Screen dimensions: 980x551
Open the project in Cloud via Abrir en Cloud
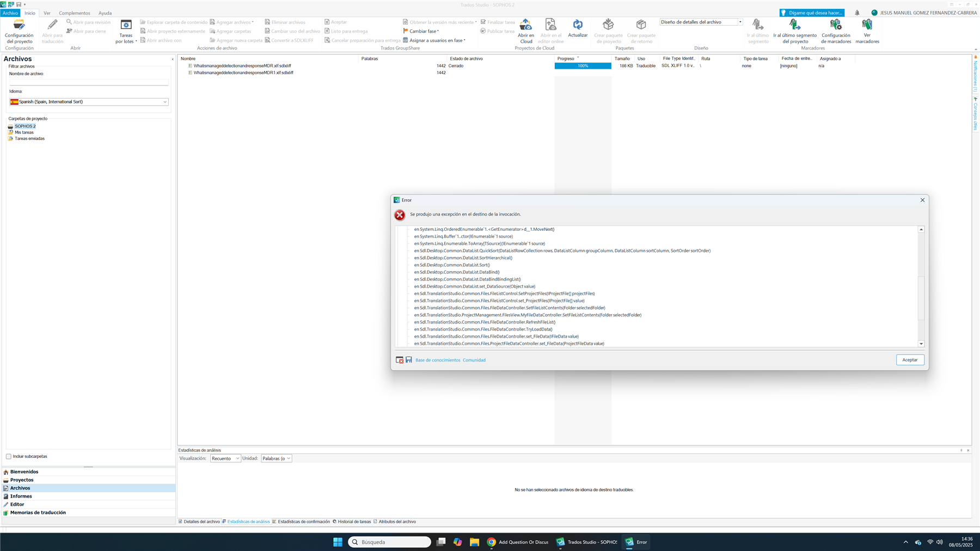tap(525, 31)
